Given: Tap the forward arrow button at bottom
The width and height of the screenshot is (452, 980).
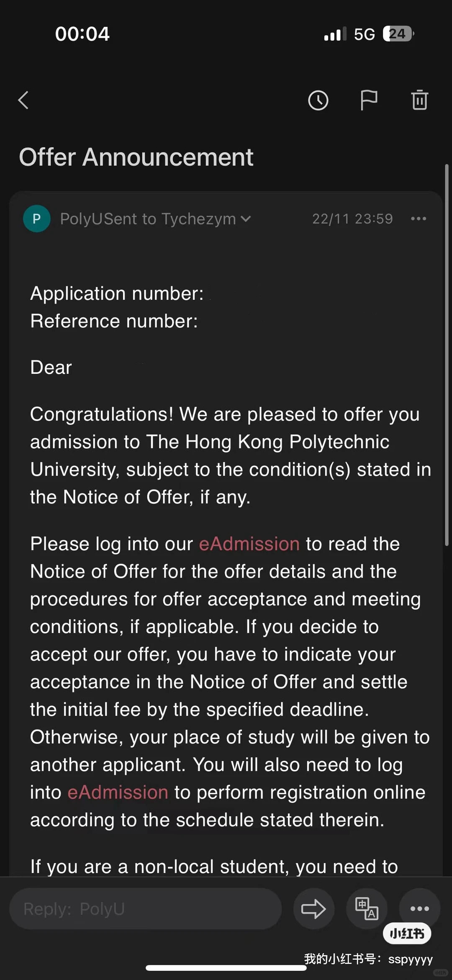Looking at the screenshot, I should (314, 909).
